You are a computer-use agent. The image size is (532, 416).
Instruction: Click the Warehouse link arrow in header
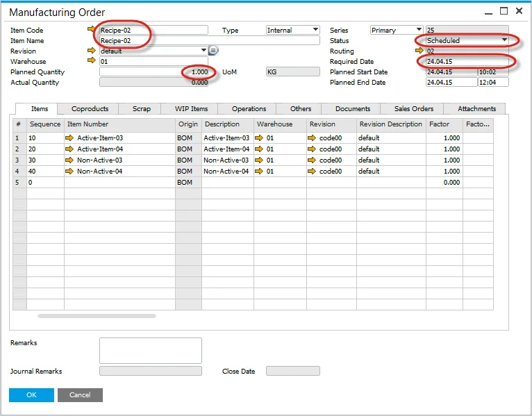91,61
